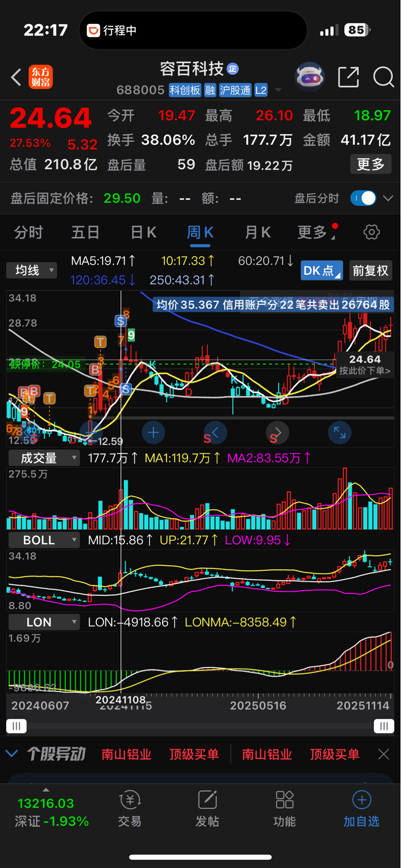Tap the verified badge beside 容百科技
The image size is (401, 868).
click(233, 68)
